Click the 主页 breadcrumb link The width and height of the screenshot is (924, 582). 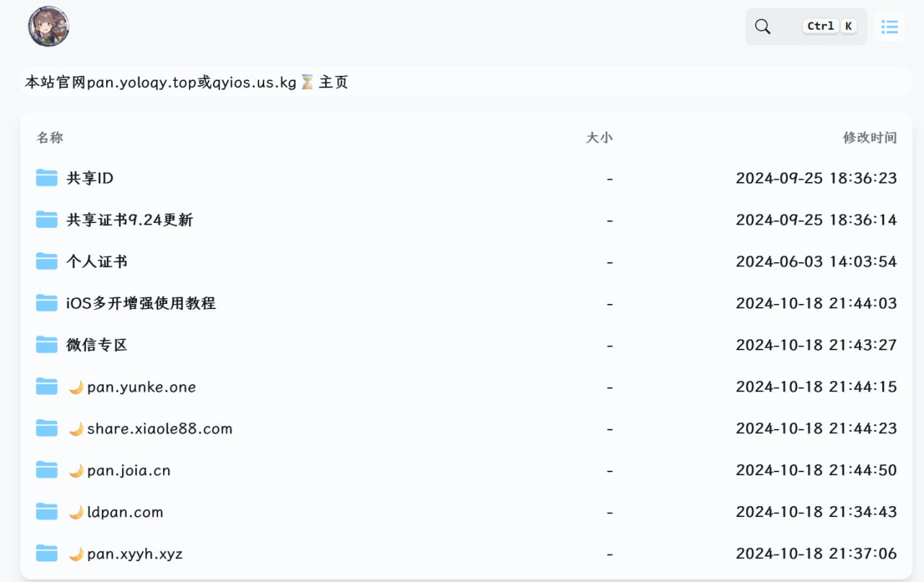pyautogui.click(x=334, y=82)
